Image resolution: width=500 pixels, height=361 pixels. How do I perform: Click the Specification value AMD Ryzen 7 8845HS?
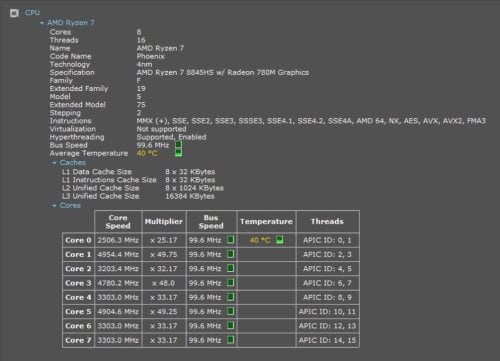click(x=223, y=72)
